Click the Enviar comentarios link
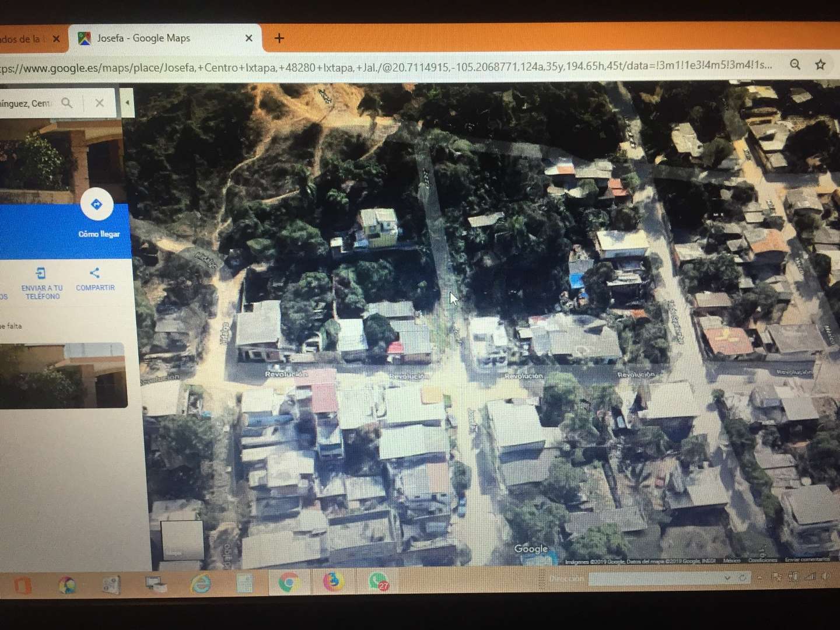 (x=807, y=559)
